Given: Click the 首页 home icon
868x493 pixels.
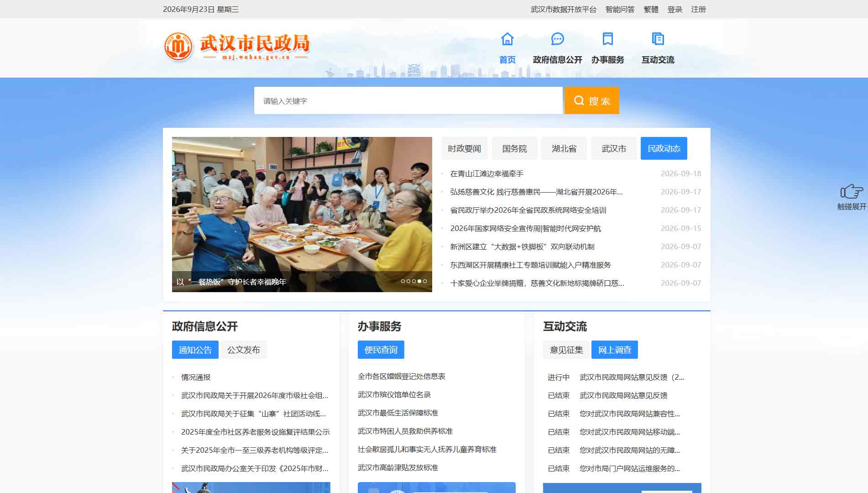Looking at the screenshot, I should point(507,39).
